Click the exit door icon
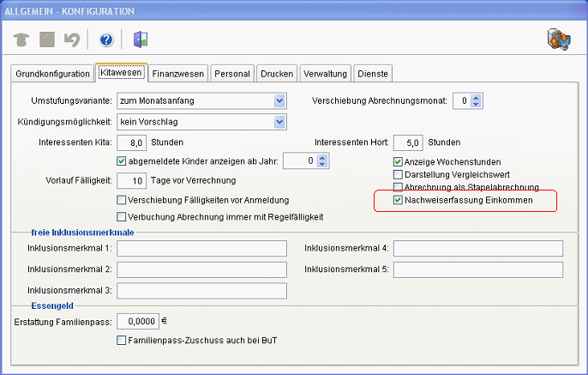 [x=141, y=39]
